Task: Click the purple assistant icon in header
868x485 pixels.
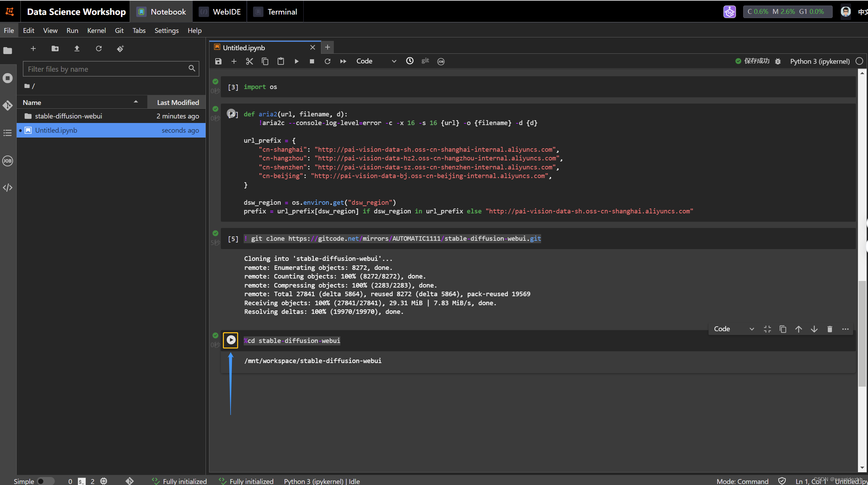Action: pos(730,12)
